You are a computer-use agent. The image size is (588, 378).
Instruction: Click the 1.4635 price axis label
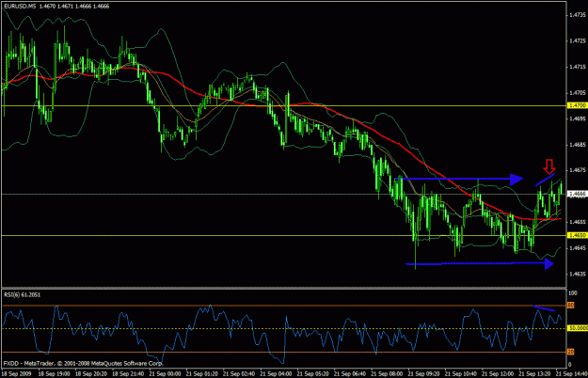(578, 274)
